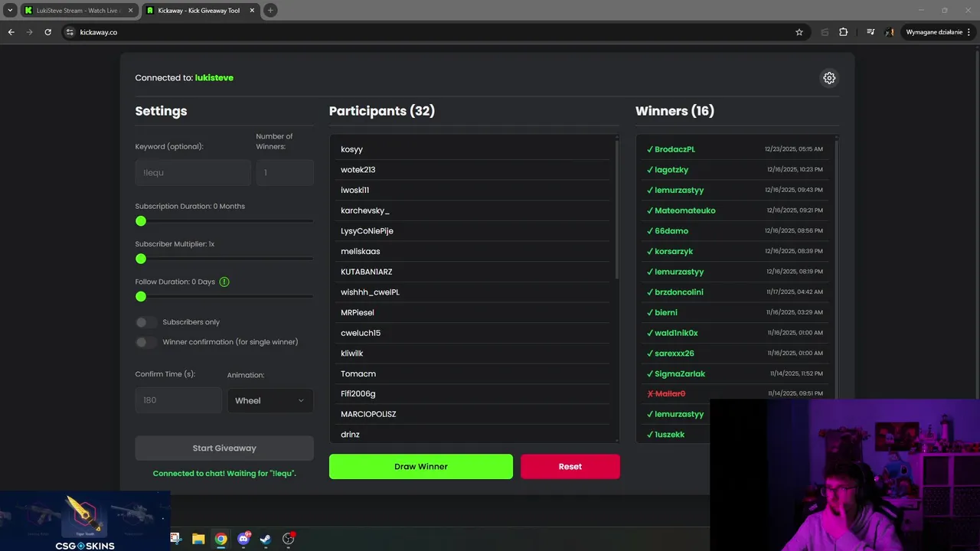
Task: Click the CSGOSKINS overlay banner
Action: [85, 523]
